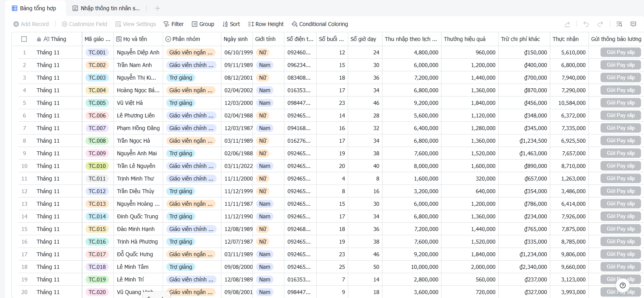Click Số giờ dạy column header
Viewport: 644px width, 298px height.
click(x=365, y=39)
